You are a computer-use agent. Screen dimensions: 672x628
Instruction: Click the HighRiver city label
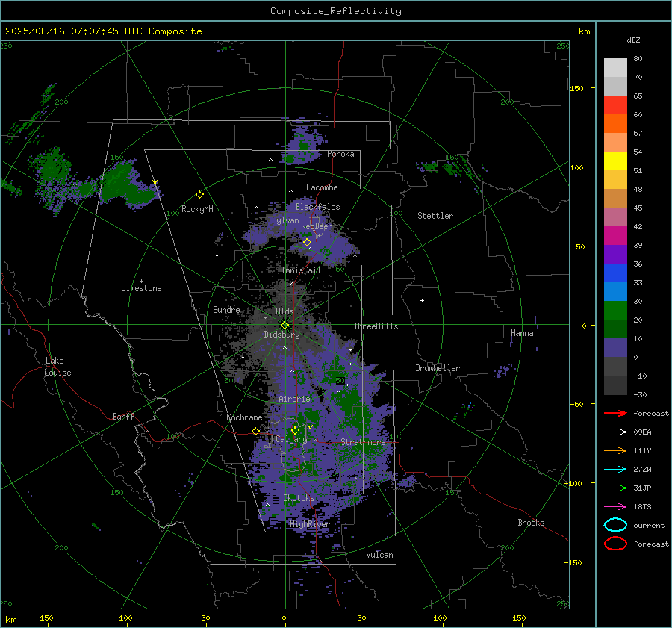click(x=310, y=524)
